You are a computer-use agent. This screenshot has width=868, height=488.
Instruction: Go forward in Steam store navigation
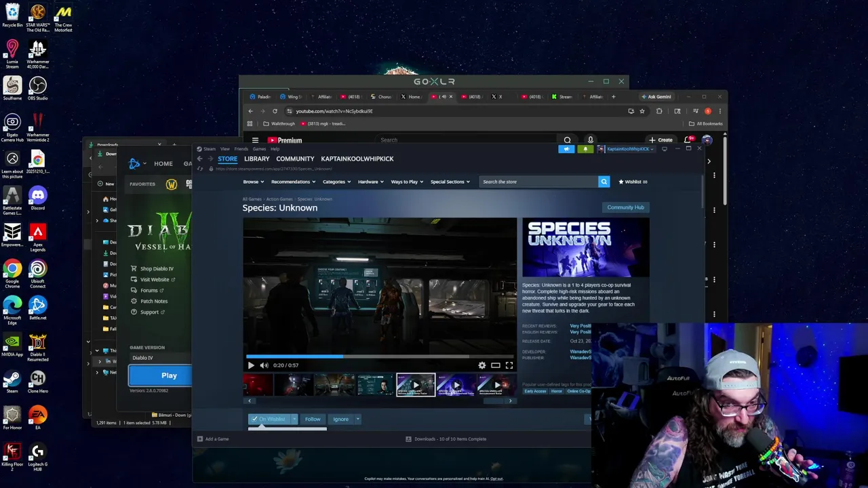click(x=210, y=159)
